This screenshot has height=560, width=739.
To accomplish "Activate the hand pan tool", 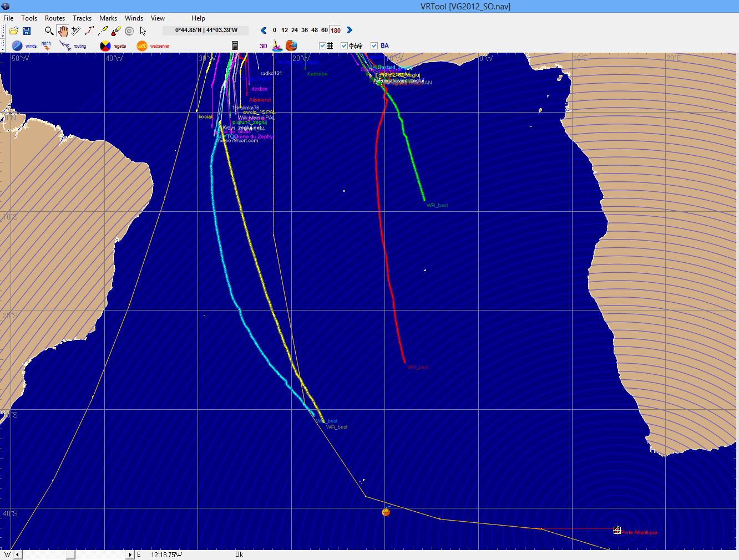I will [x=63, y=31].
